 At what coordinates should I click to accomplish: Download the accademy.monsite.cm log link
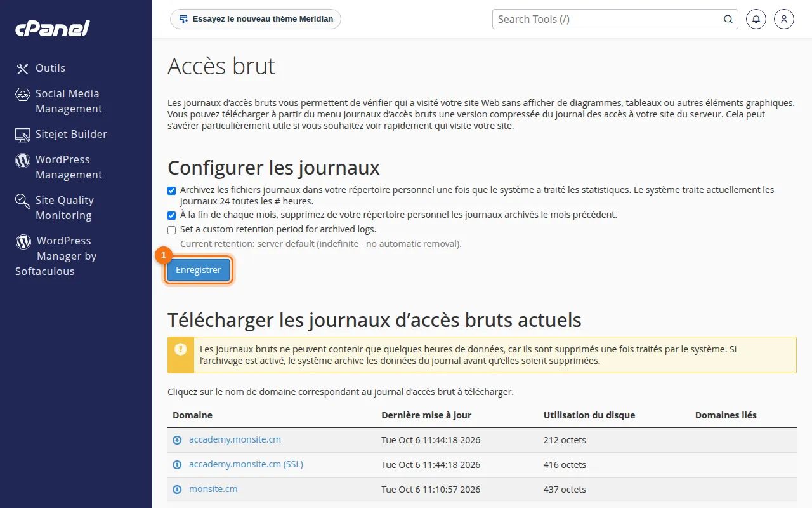[x=235, y=439]
